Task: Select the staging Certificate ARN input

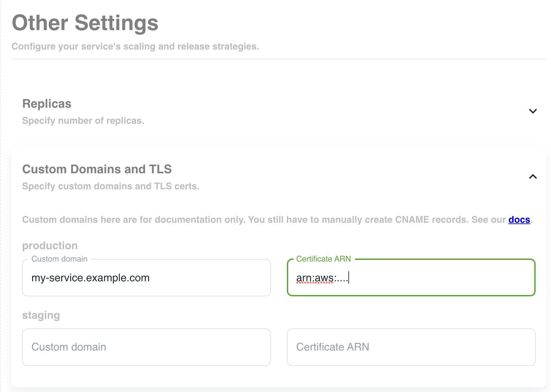Action: pos(411,347)
